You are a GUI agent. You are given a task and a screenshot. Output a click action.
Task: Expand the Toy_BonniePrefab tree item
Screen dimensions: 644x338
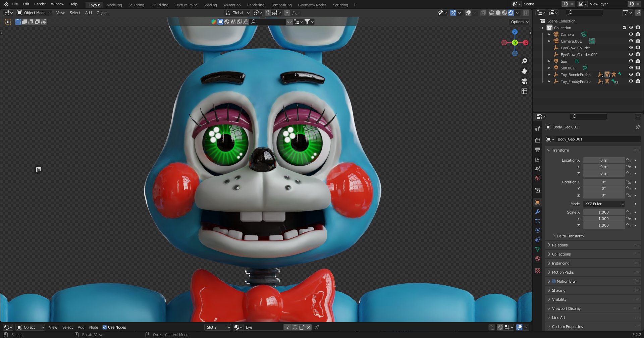coord(549,74)
